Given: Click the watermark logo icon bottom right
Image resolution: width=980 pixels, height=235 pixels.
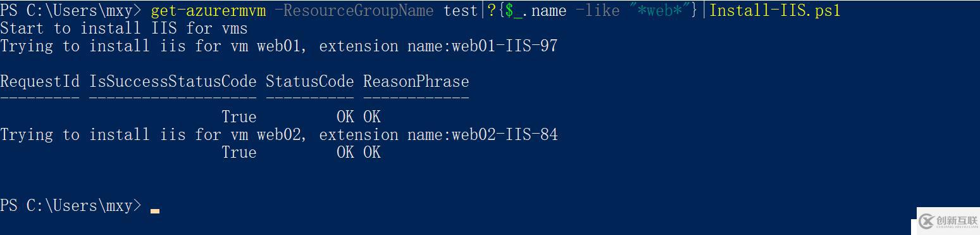Looking at the screenshot, I should [926, 221].
